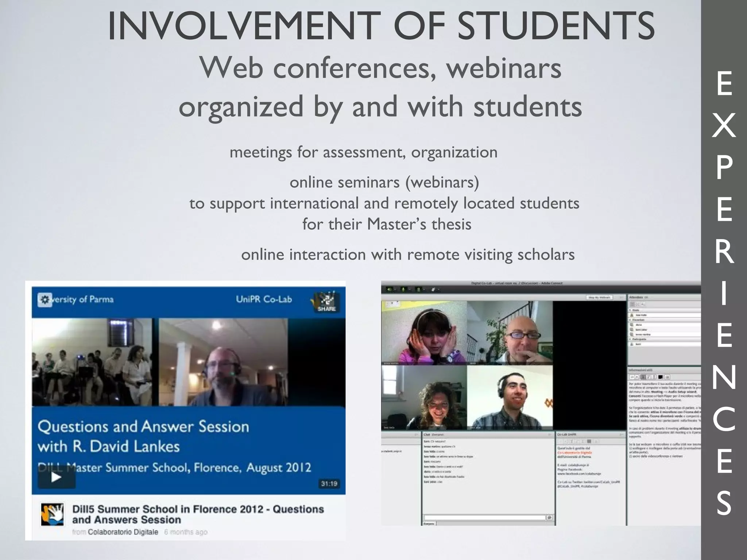Select the third presenter in Attendees list
747x560 pixels.
[x=665, y=334]
